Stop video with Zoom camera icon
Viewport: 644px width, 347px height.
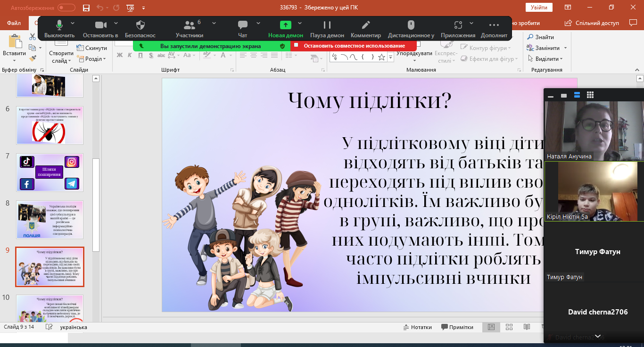point(100,29)
